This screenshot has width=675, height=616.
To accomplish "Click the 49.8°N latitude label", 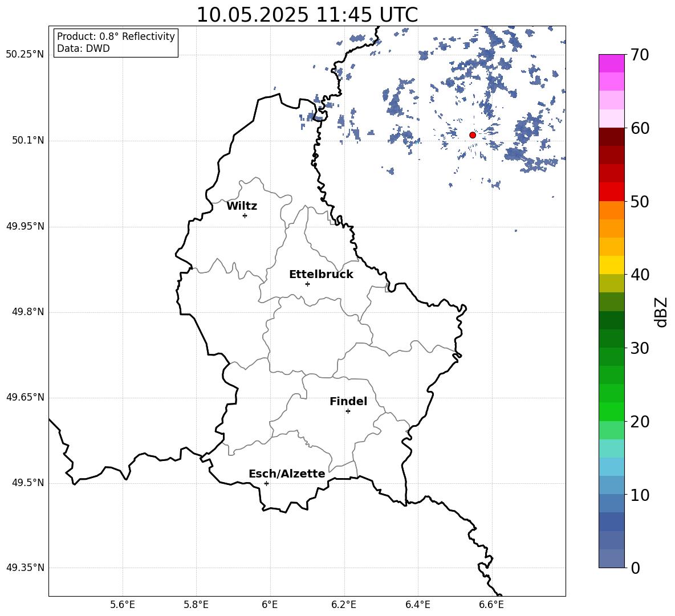I will pyautogui.click(x=28, y=312).
